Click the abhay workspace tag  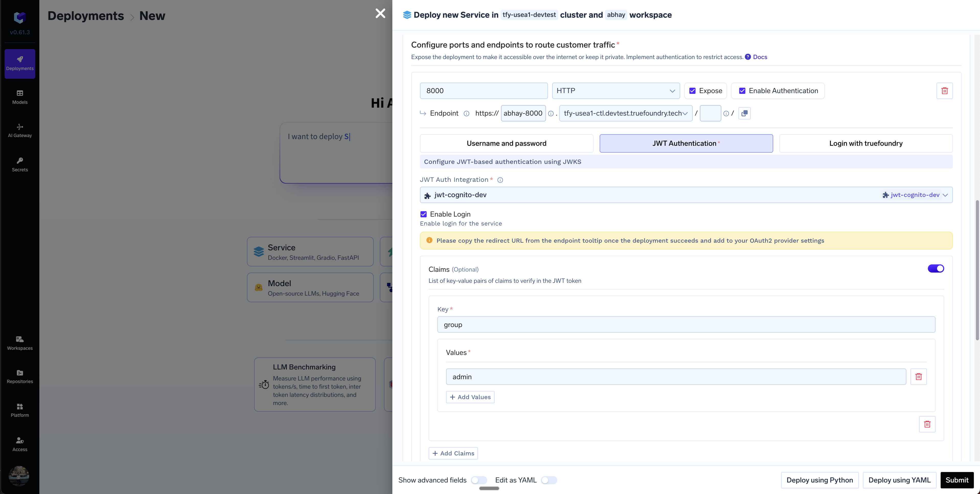point(616,15)
